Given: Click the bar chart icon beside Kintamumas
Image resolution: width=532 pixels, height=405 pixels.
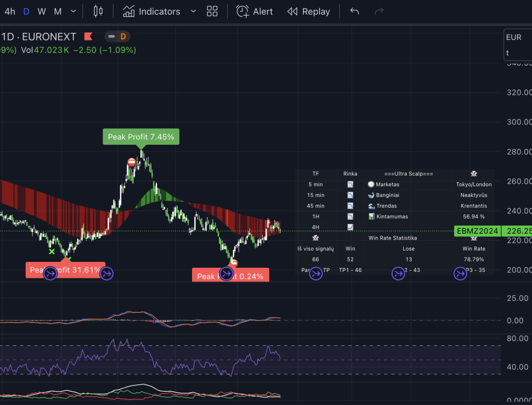Looking at the screenshot, I should click(x=371, y=217).
